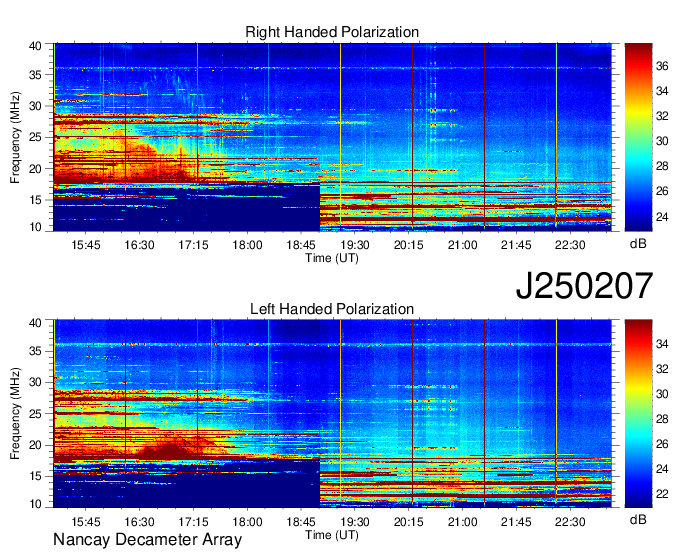Click 19:30 tick on Right Handed time axis
This screenshot has width=680, height=552.
coord(355,245)
